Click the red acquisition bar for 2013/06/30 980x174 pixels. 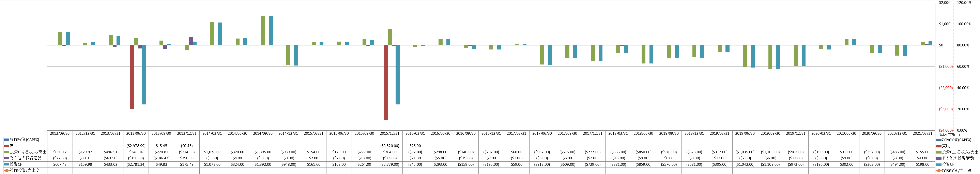coord(132,77)
